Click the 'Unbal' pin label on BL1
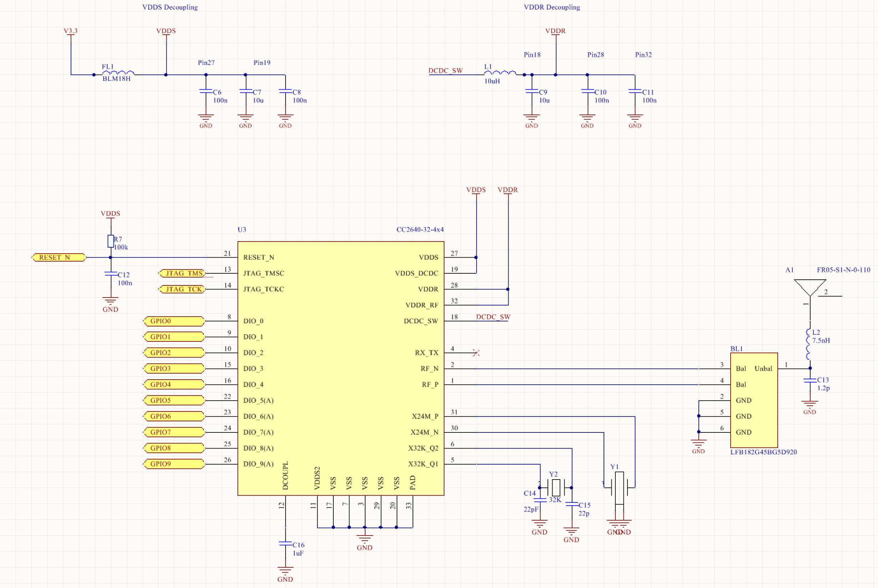The height and width of the screenshot is (588, 878). [x=763, y=369]
